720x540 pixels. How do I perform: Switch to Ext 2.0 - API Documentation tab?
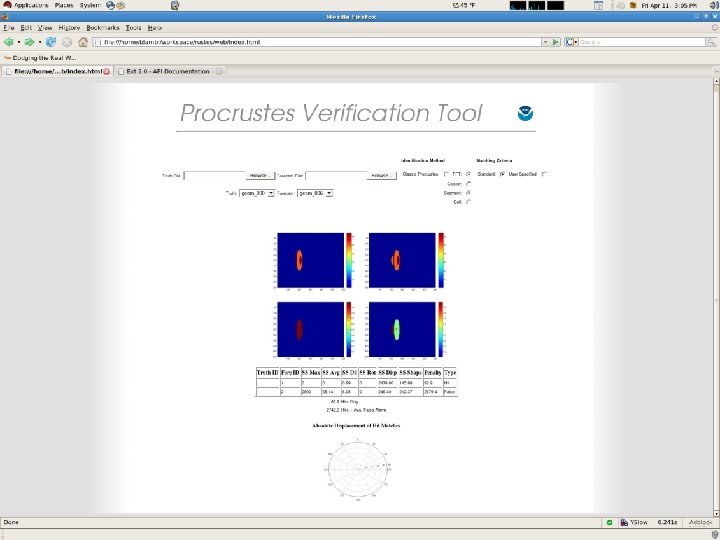click(169, 72)
